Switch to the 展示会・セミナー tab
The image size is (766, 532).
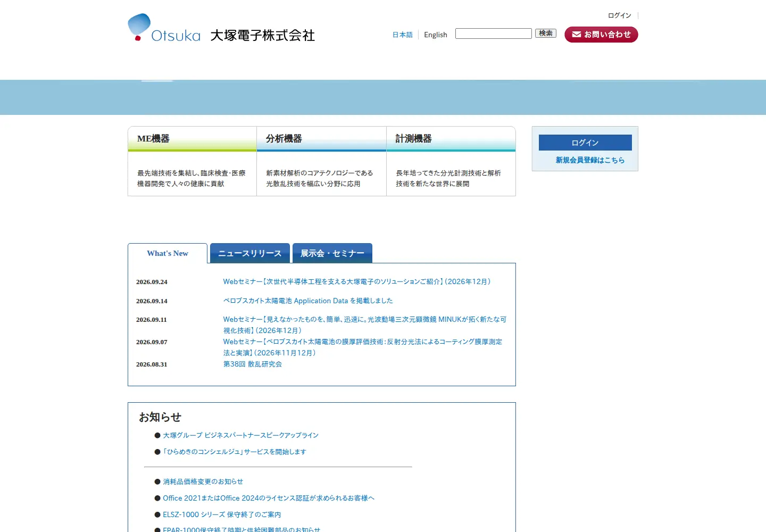tap(332, 253)
